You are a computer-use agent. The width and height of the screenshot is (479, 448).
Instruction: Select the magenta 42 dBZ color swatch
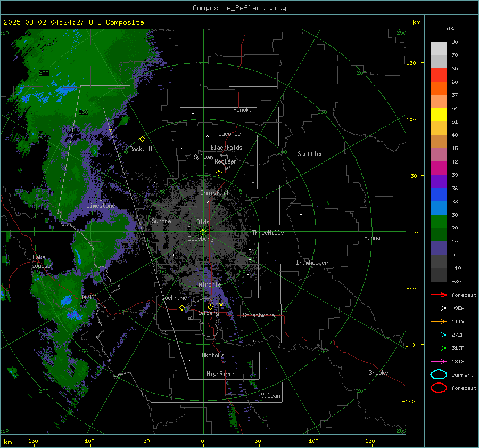point(439,168)
